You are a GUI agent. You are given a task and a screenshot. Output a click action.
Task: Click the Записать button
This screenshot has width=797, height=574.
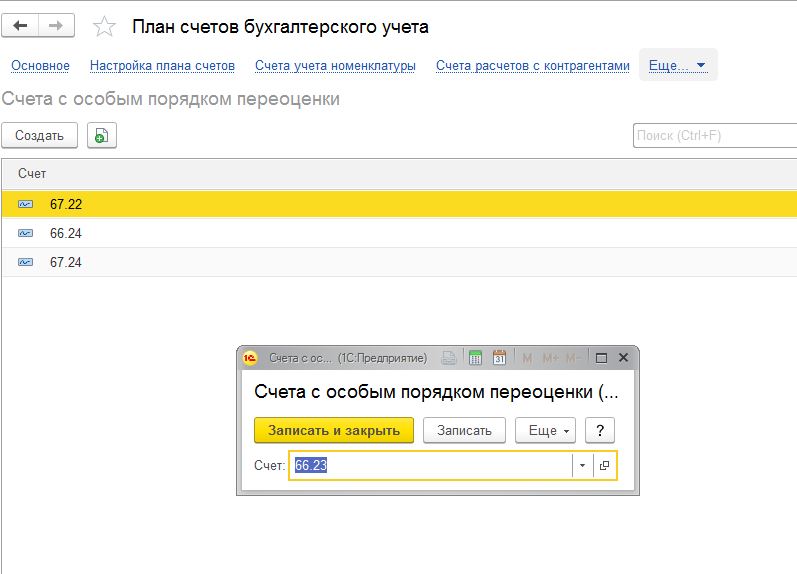(464, 430)
